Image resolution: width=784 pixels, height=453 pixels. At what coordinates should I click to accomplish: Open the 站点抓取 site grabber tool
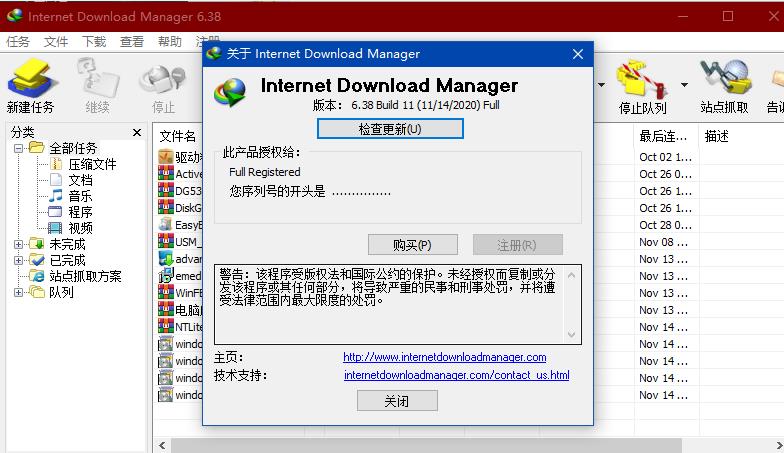pos(724,85)
